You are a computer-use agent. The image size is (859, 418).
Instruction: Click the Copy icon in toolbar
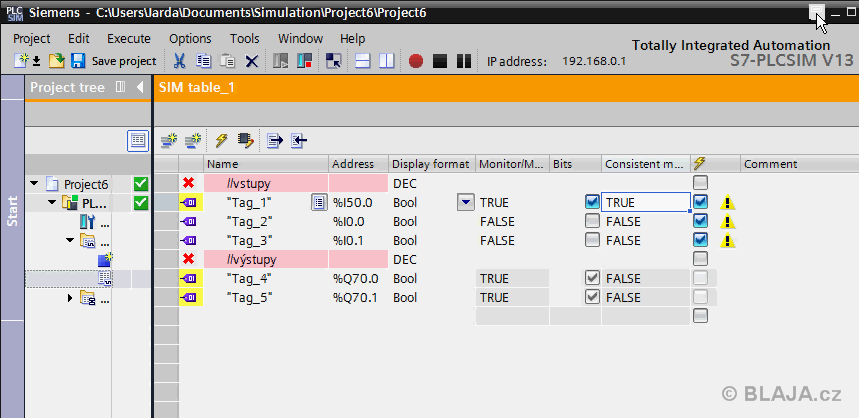203,60
